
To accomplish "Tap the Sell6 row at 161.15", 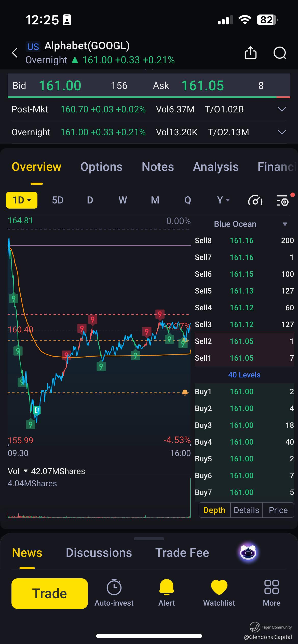I will (244, 274).
